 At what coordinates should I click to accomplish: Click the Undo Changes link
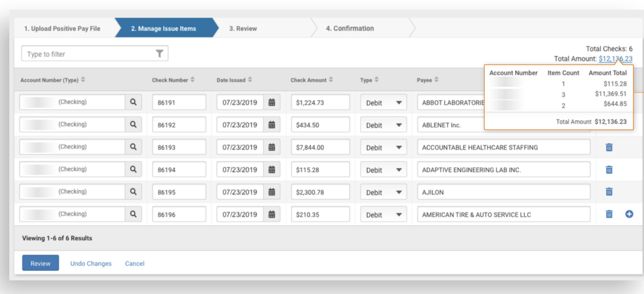91,263
